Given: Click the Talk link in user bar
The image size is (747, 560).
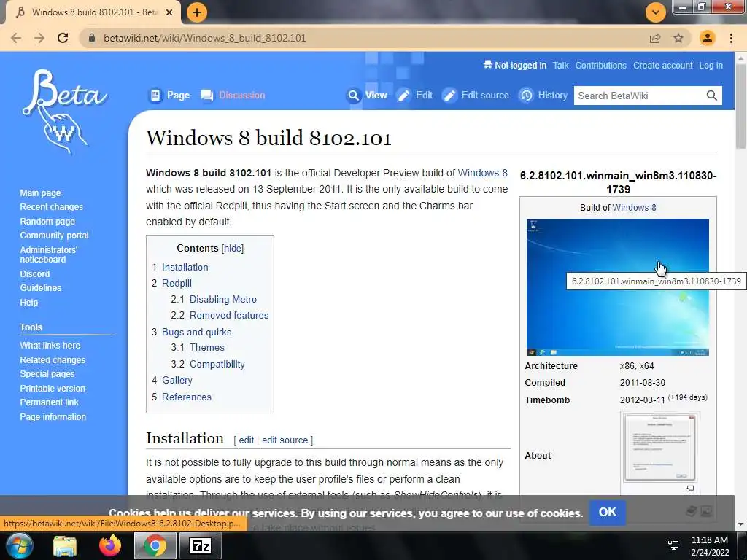Looking at the screenshot, I should click(x=561, y=66).
